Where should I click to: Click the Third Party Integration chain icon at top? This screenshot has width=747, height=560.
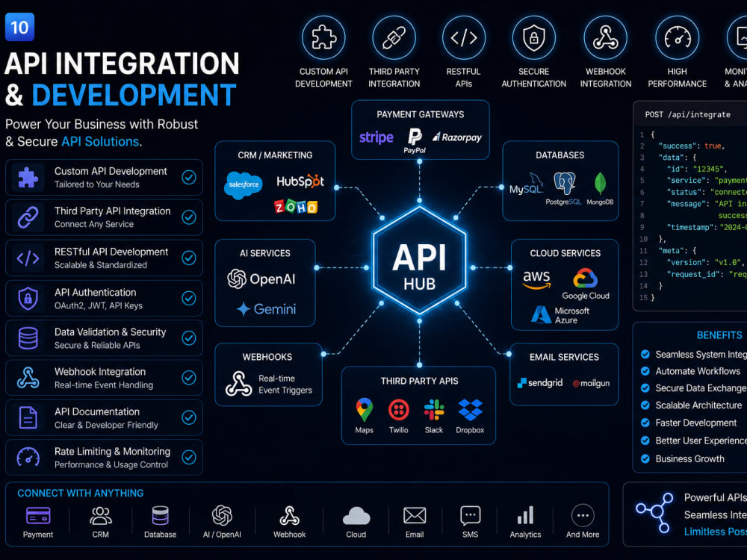coord(394,37)
